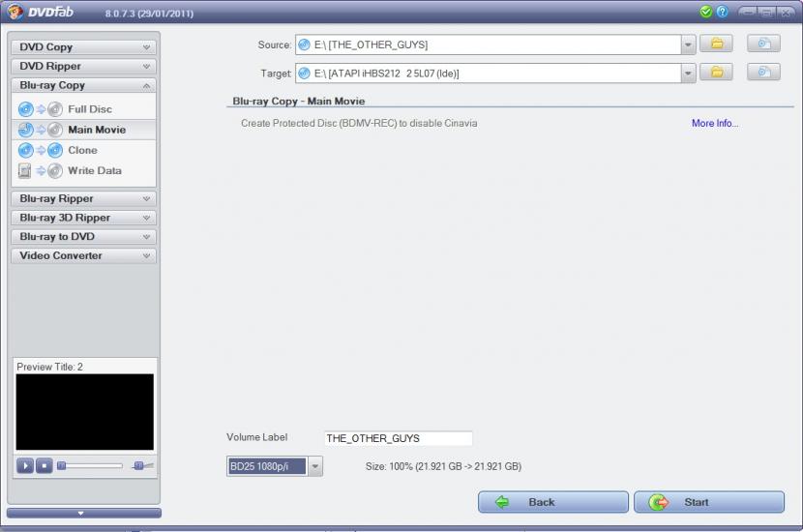
Task: Open the Target drive dropdown
Action: tap(688, 74)
